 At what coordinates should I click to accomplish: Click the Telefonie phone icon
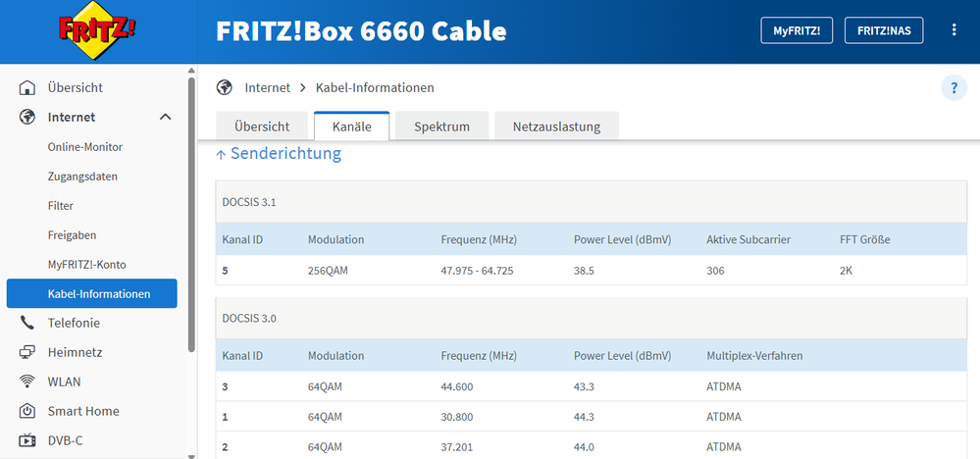(27, 324)
